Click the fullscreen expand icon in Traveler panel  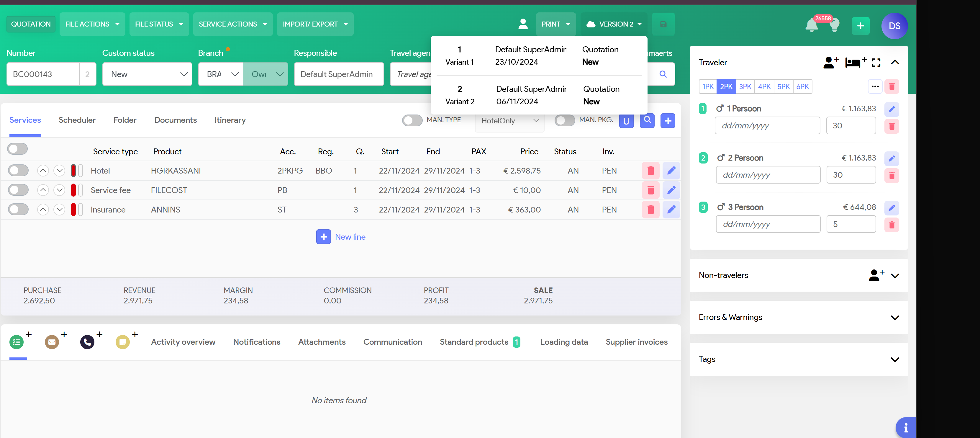[876, 62]
